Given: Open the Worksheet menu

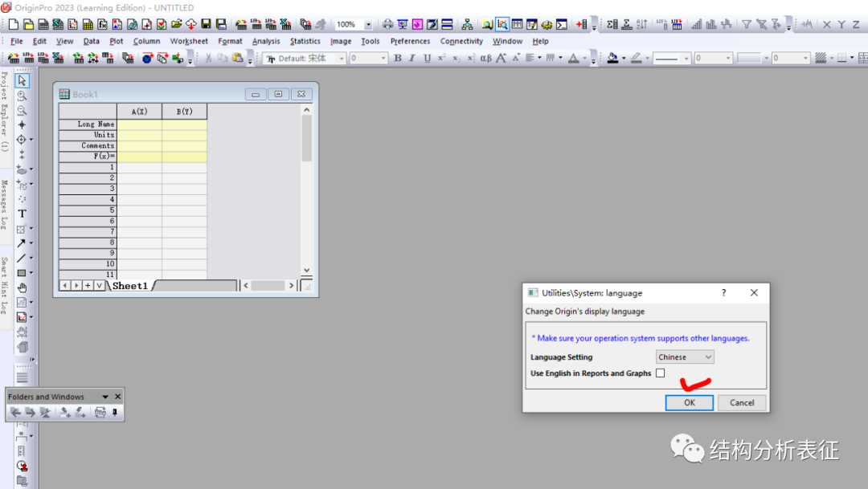Looking at the screenshot, I should 189,42.
